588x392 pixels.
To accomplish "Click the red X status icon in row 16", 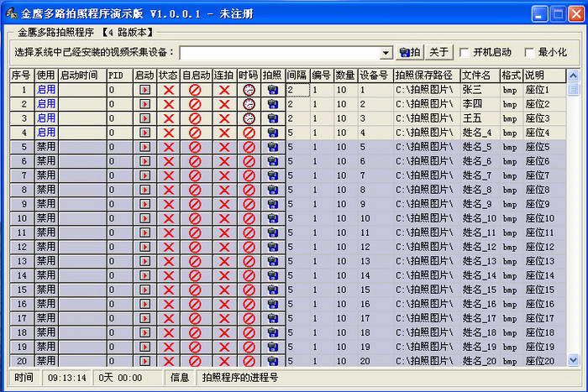I will pyautogui.click(x=169, y=304).
